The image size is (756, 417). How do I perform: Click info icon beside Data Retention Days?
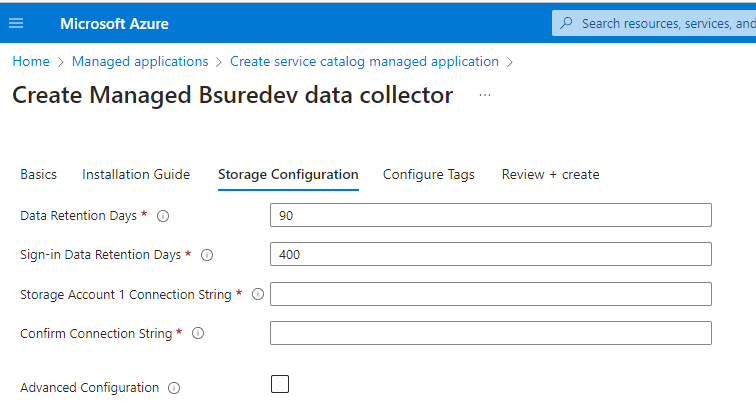click(163, 216)
